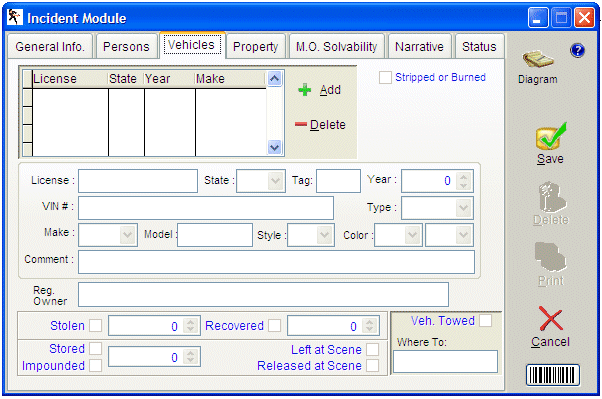This screenshot has width=602, height=399.
Task: Increase Year with up spinner arrow
Action: point(463,177)
